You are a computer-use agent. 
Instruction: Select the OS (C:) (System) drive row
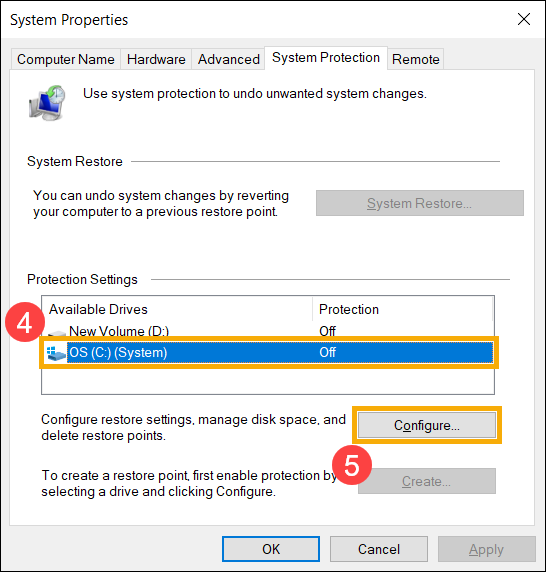click(x=269, y=353)
